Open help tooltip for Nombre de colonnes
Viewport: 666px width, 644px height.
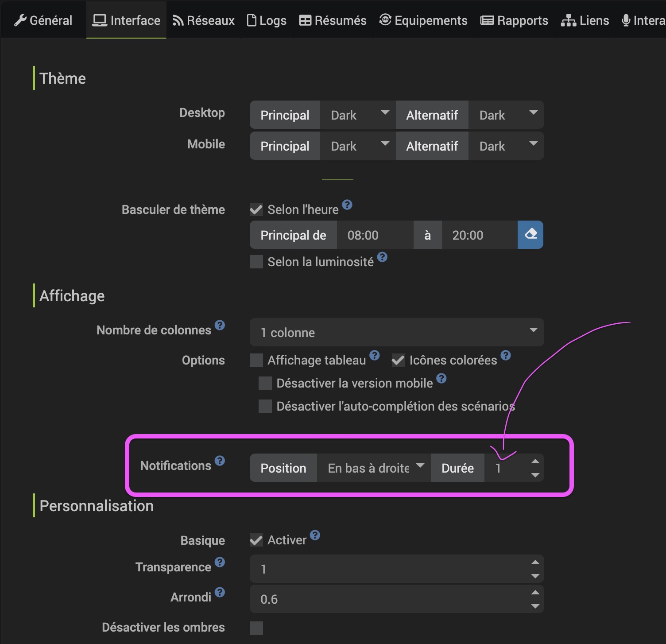(x=220, y=325)
